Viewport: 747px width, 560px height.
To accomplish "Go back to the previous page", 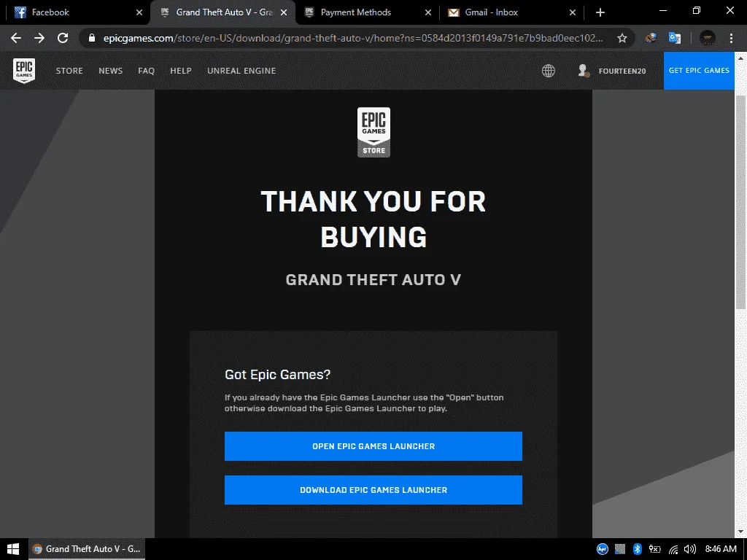I will (x=16, y=38).
